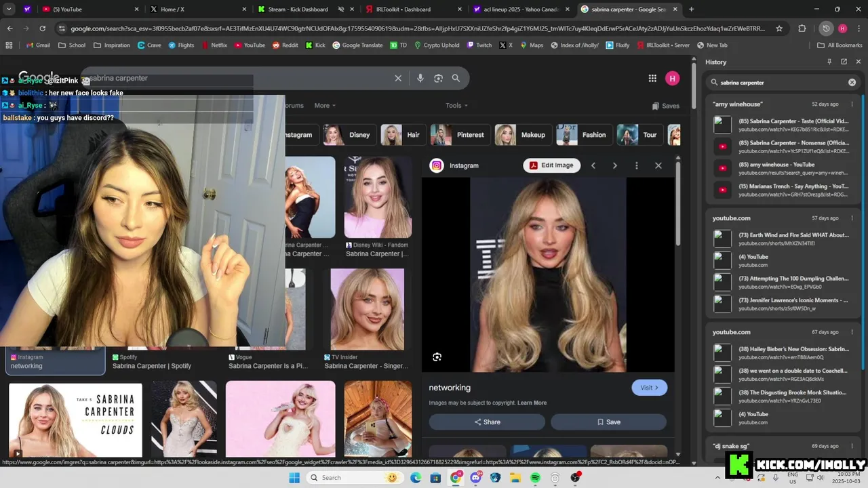Open the Chrome extensions puzzle icon
Viewport: 868px width, 488px height.
[x=802, y=28]
